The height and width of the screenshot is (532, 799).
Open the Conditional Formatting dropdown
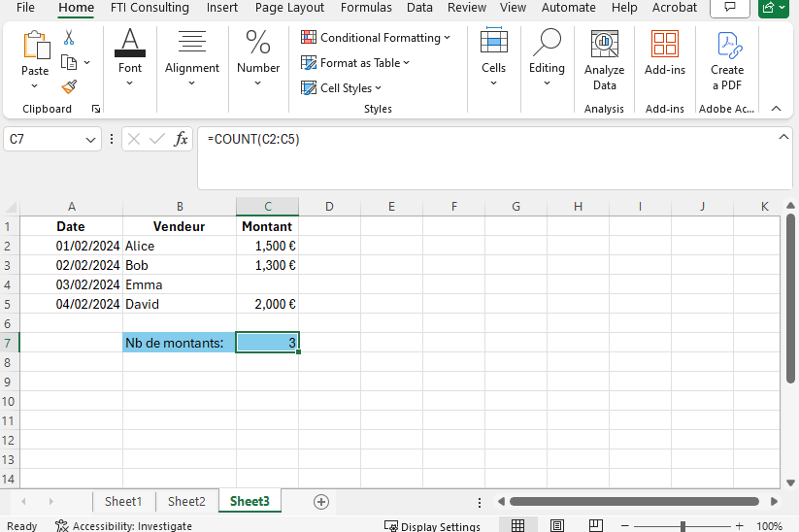point(376,38)
